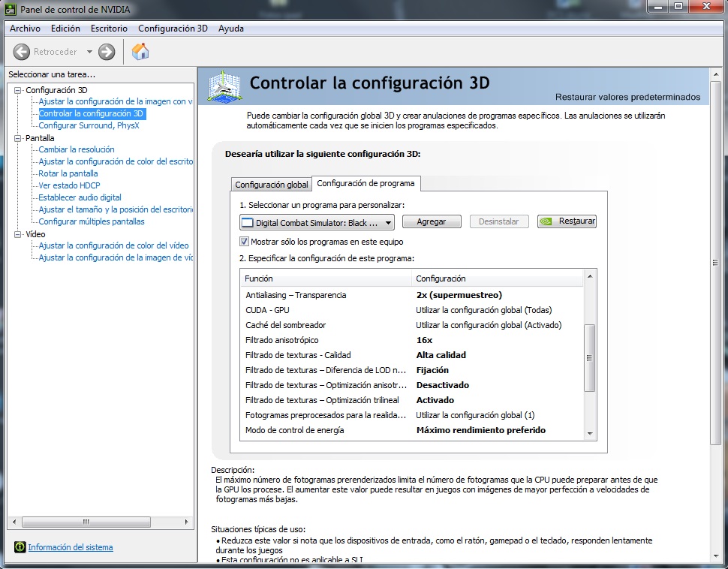The height and width of the screenshot is (569, 728).
Task: Open 'Ajustar la configuración de color del escritorio' task
Action: tap(116, 161)
